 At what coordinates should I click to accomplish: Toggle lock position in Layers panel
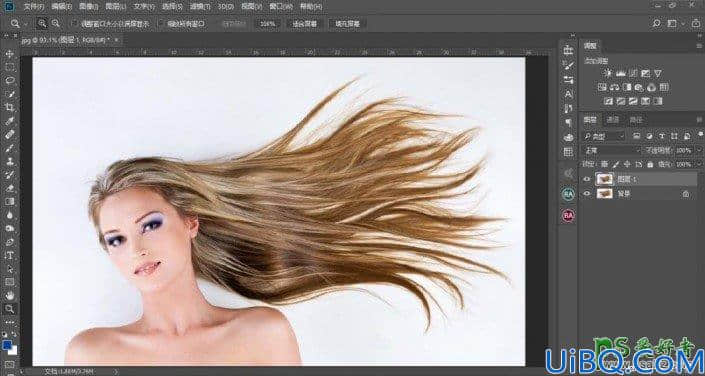pos(627,164)
